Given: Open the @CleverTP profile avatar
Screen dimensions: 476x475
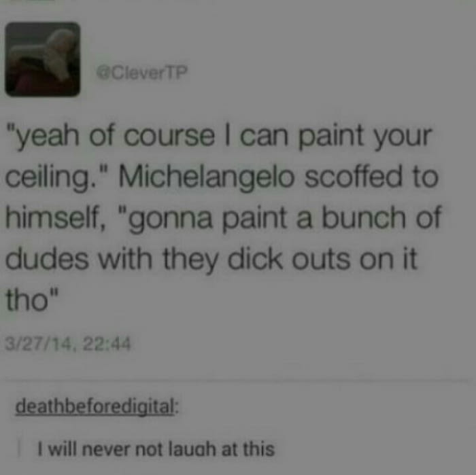Looking at the screenshot, I should pos(43,59).
